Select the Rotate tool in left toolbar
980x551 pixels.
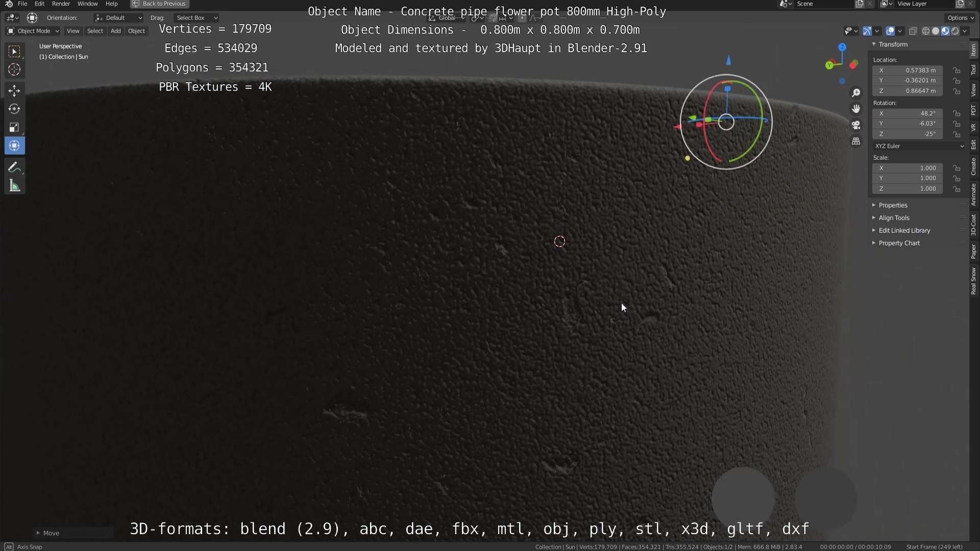click(x=14, y=109)
